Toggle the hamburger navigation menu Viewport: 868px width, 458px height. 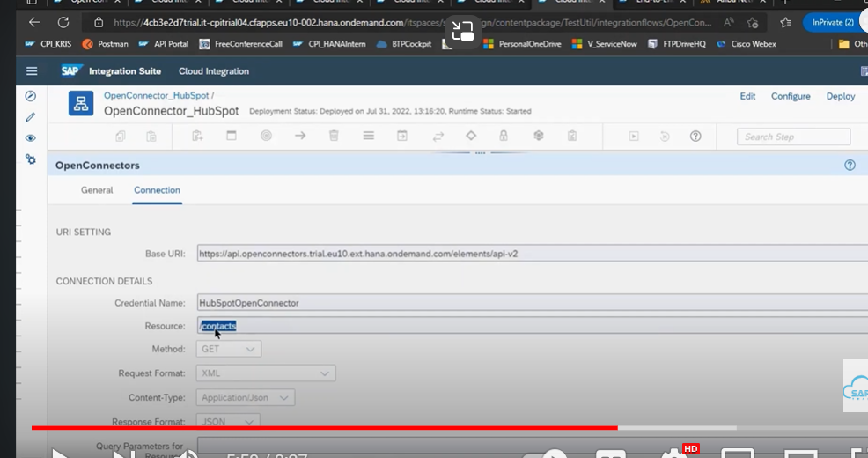pos(32,70)
